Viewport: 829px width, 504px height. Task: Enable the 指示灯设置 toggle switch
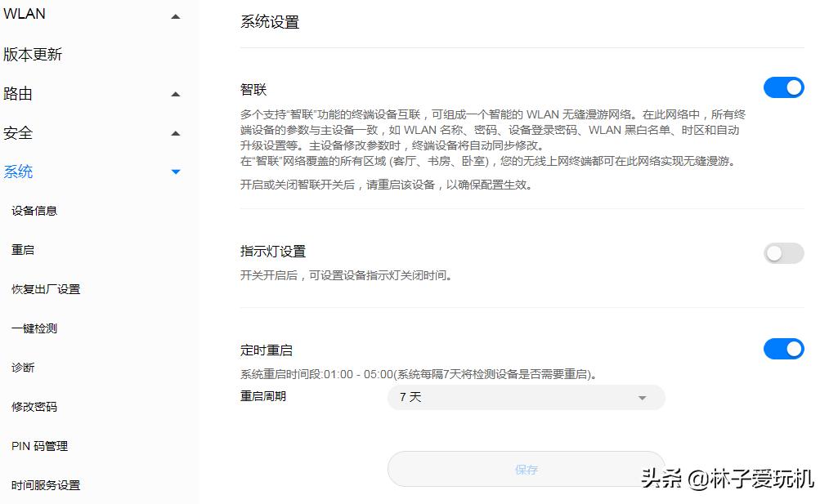[x=783, y=253]
